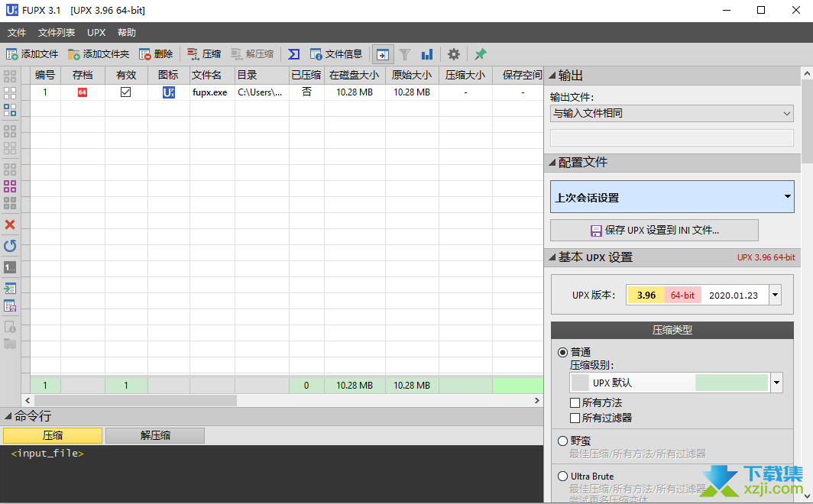This screenshot has width=813, height=504.
Task: Collapse the 配置文件 section
Action: [x=552, y=163]
